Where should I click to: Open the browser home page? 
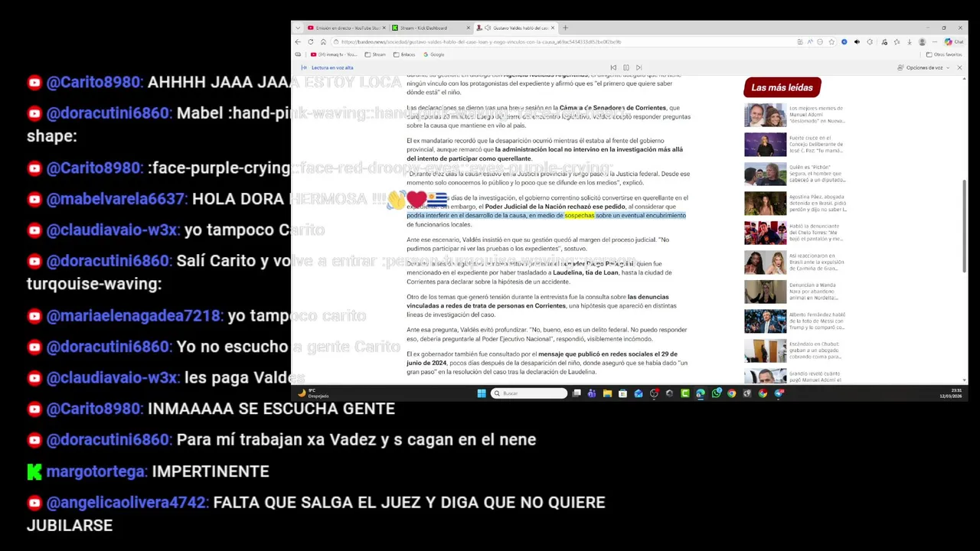pos(323,42)
